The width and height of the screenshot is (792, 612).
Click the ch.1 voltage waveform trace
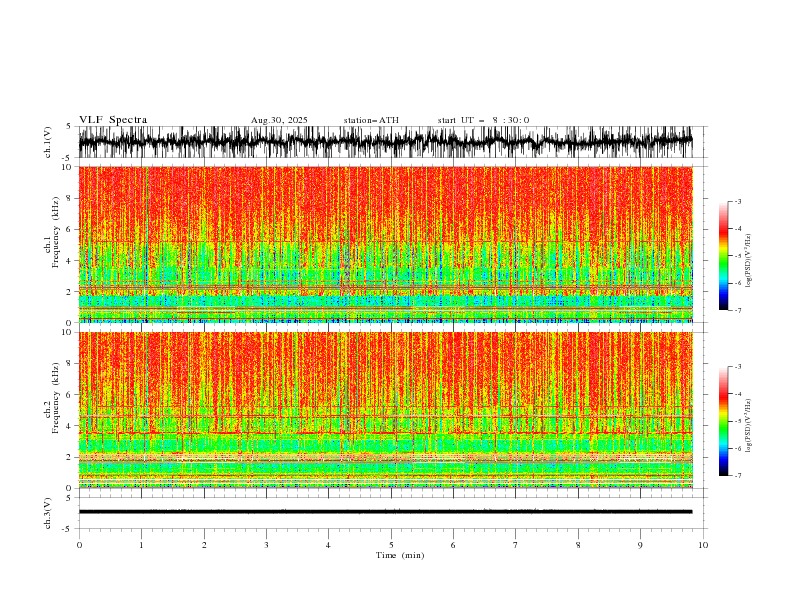385,142
